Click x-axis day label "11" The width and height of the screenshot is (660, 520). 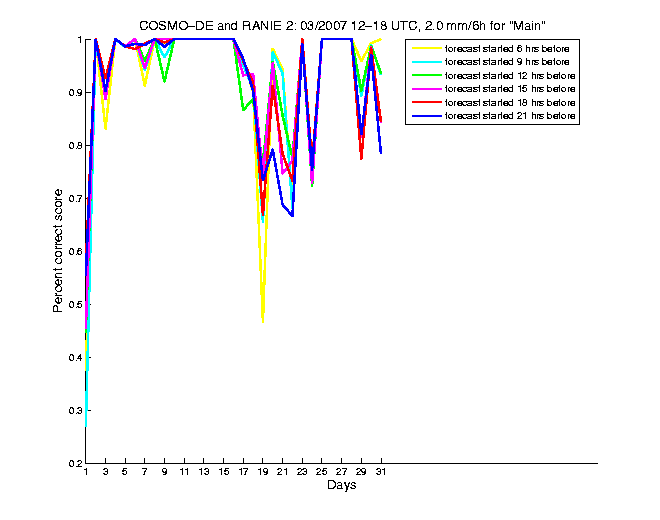pyautogui.click(x=184, y=472)
